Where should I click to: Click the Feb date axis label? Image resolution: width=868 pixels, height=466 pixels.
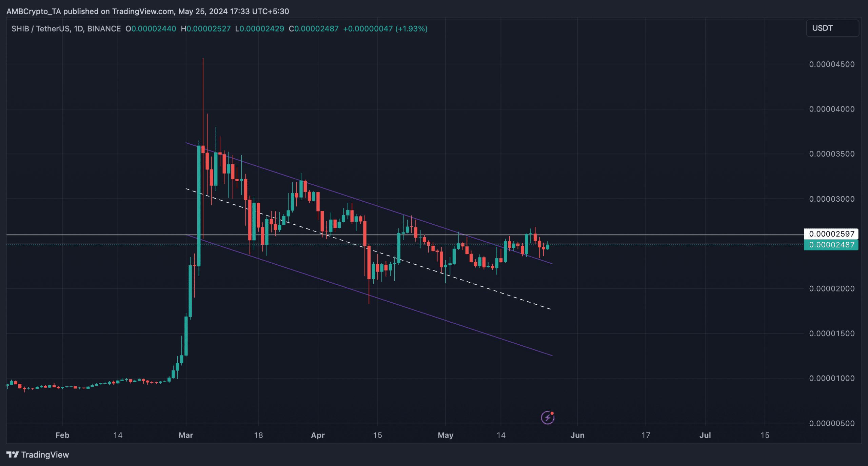click(x=62, y=435)
